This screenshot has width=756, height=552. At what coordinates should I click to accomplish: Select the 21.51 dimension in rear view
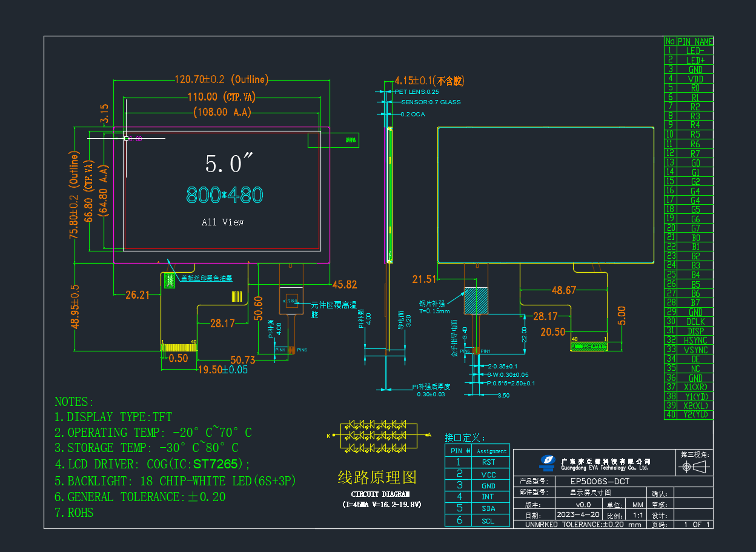pyautogui.click(x=424, y=279)
